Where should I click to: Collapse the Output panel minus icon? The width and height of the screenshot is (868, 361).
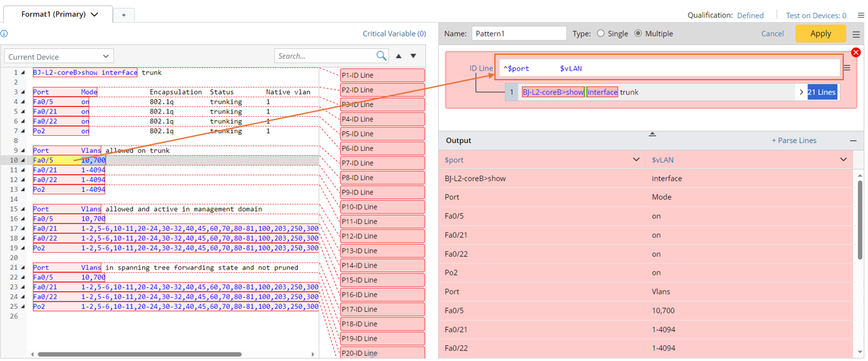coord(853,140)
